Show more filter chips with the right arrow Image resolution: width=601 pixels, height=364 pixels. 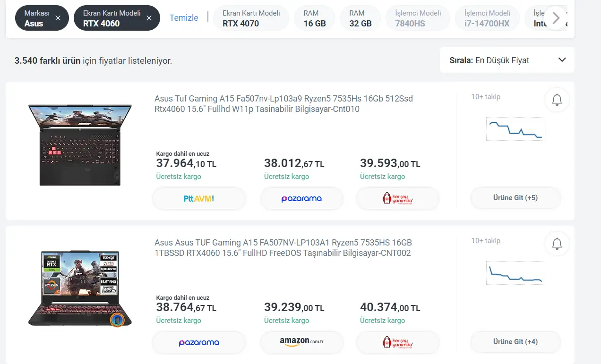556,18
